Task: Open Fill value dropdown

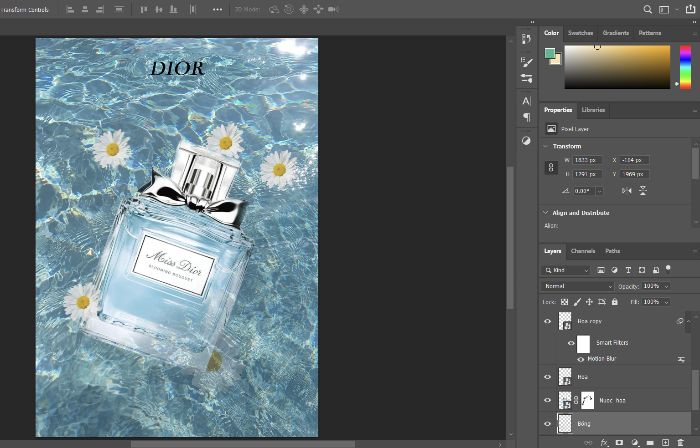Action: pyautogui.click(x=667, y=302)
